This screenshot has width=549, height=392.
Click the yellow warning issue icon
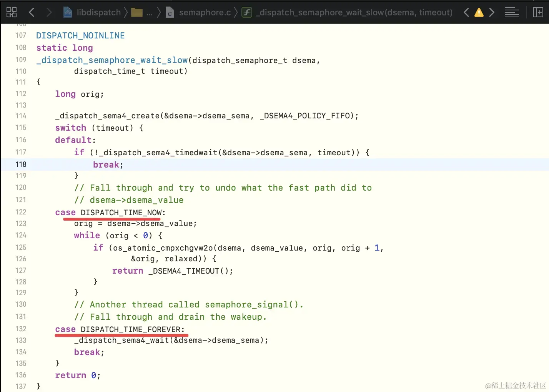click(479, 12)
